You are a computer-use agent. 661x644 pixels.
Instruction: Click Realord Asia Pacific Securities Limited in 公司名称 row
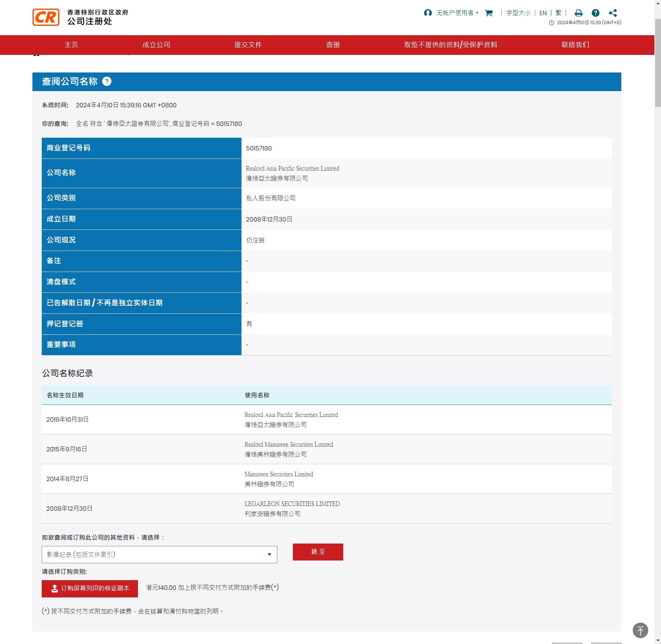293,168
